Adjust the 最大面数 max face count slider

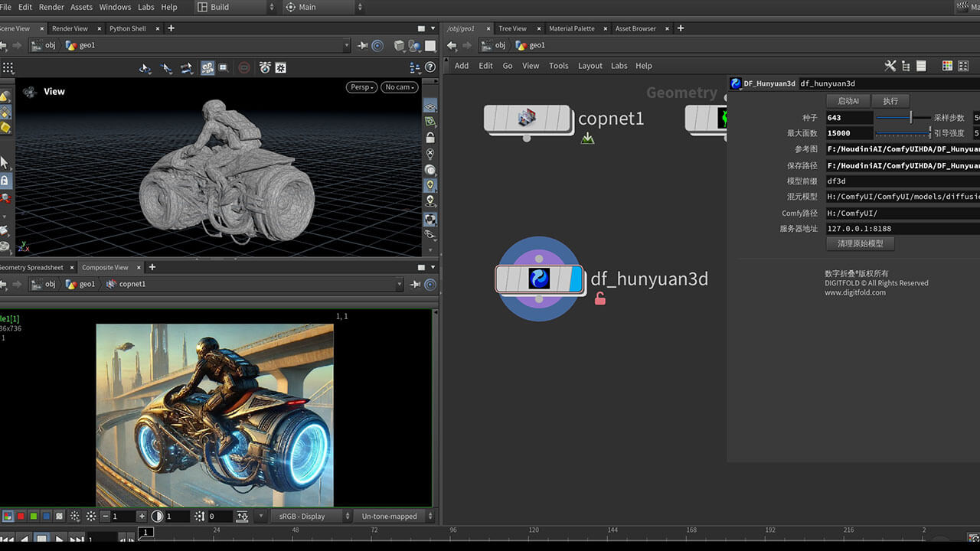(x=903, y=133)
